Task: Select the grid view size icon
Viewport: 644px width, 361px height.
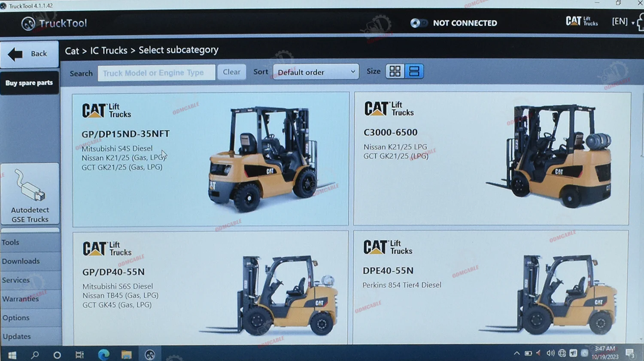Action: pyautogui.click(x=395, y=71)
